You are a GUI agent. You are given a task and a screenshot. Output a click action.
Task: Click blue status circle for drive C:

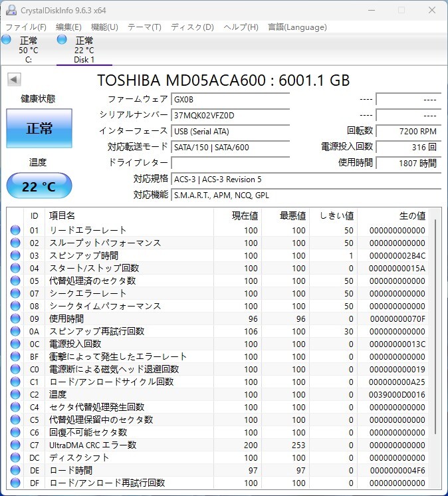click(6, 39)
